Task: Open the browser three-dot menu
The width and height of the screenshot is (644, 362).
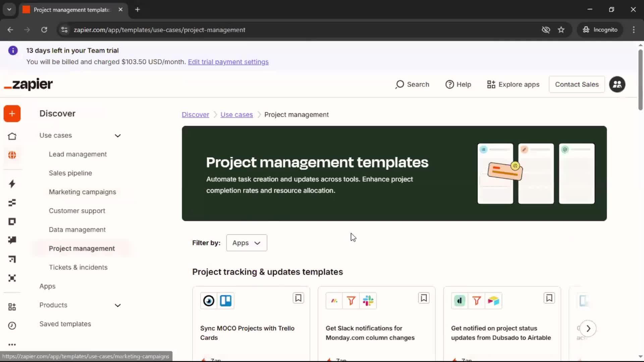Action: [634, 30]
